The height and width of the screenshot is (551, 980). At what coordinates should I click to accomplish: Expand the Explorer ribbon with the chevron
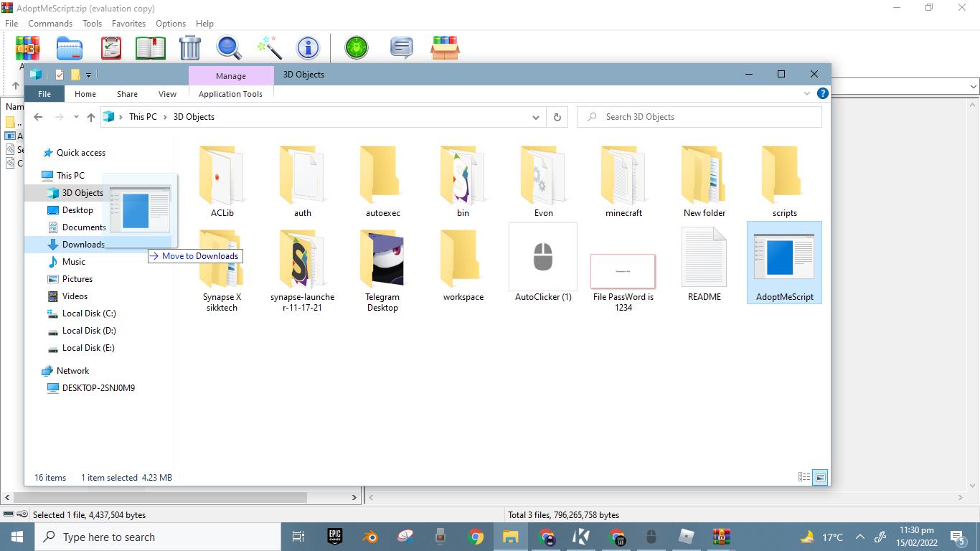point(807,93)
